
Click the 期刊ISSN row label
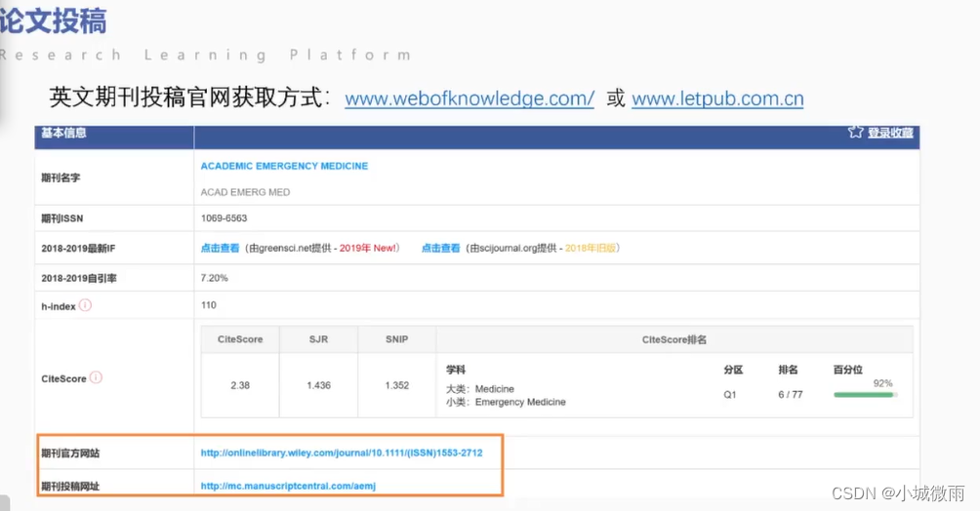click(x=61, y=218)
